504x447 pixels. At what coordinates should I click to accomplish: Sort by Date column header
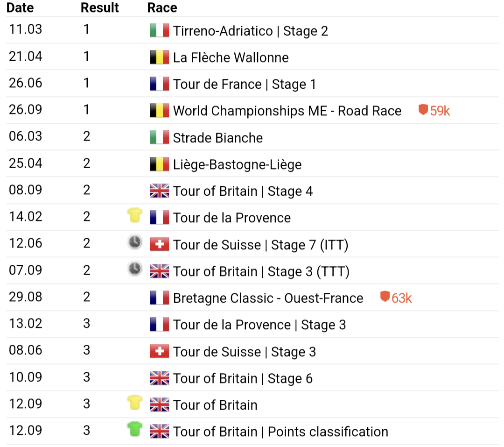click(x=21, y=8)
